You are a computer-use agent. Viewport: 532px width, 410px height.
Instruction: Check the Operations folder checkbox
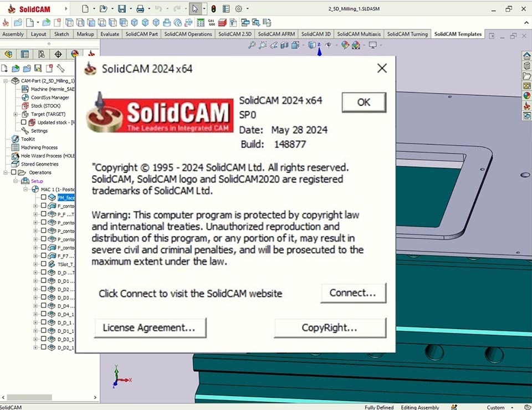click(13, 172)
